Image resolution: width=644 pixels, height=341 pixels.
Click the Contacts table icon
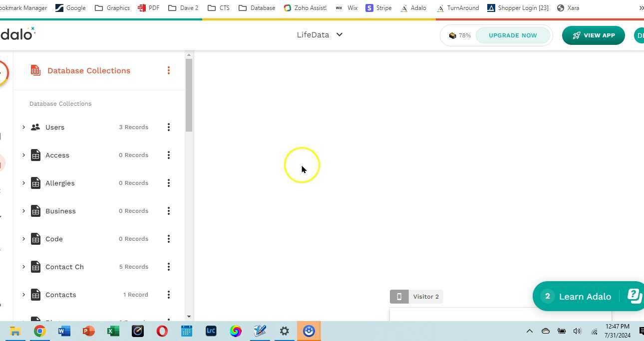click(35, 295)
